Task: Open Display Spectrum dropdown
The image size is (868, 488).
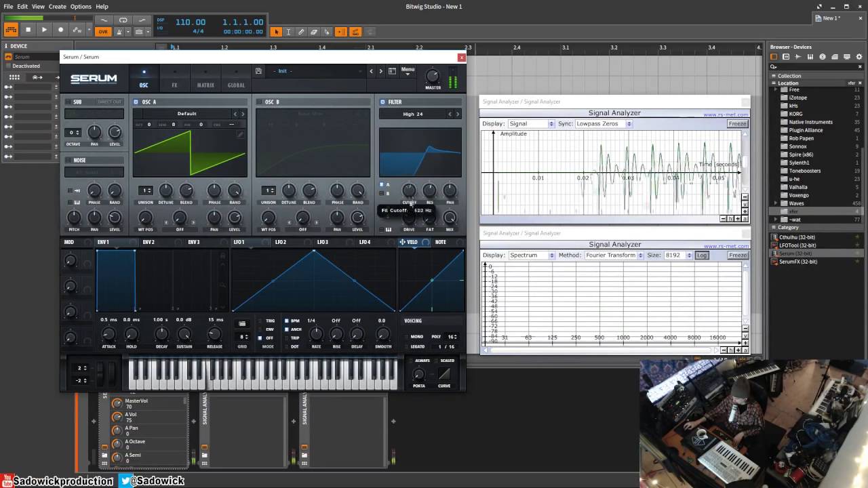Action: coord(531,256)
